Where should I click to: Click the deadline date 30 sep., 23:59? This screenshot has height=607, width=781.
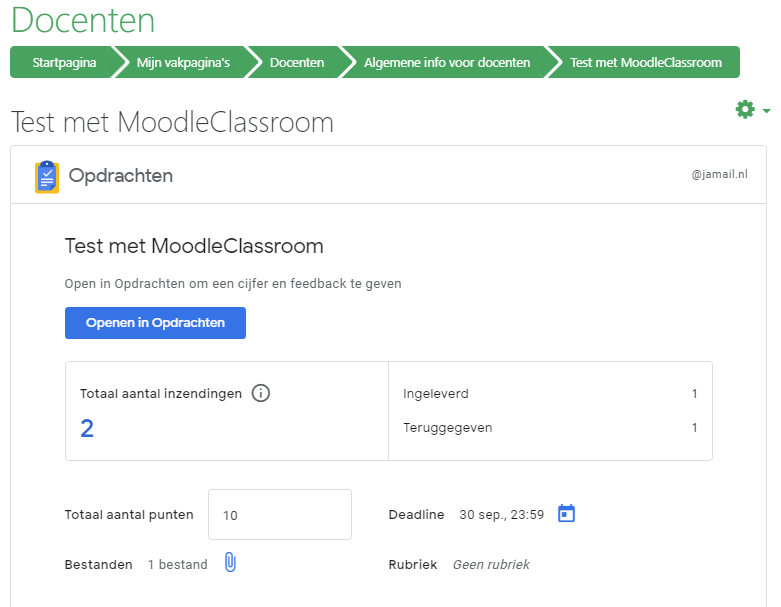pyautogui.click(x=502, y=514)
